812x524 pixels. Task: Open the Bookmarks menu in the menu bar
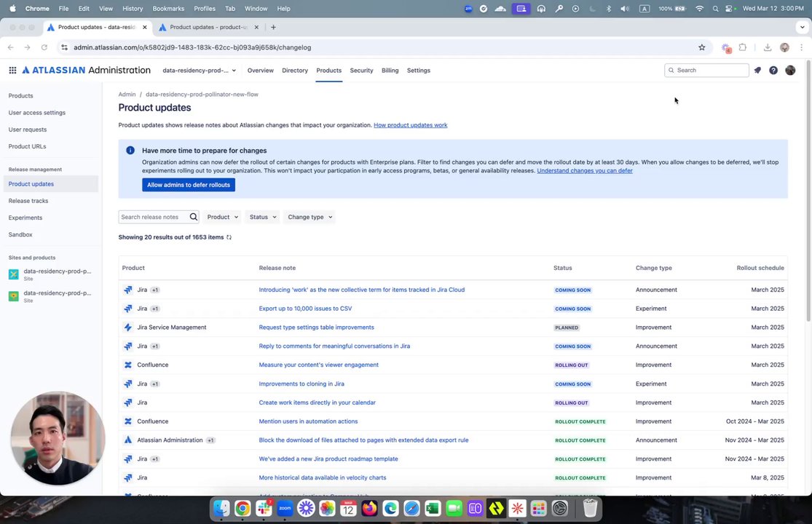168,9
